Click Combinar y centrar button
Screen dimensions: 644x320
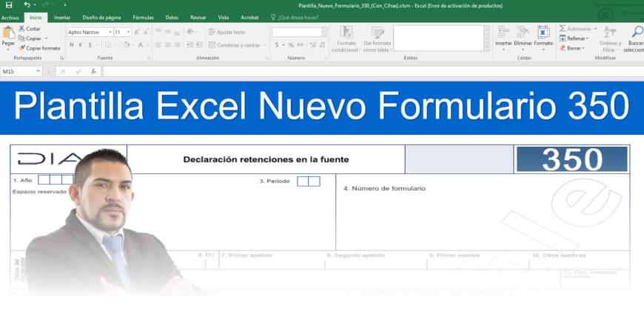tap(235, 44)
